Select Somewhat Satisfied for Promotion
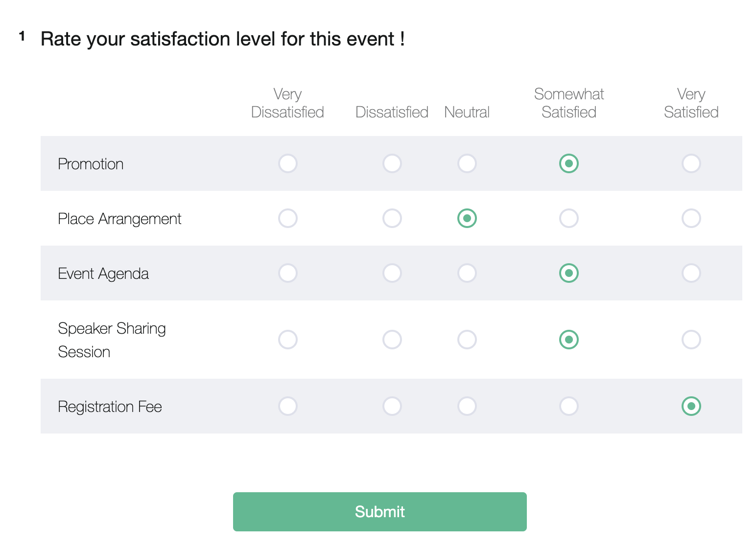This screenshot has width=756, height=548. [x=568, y=164]
